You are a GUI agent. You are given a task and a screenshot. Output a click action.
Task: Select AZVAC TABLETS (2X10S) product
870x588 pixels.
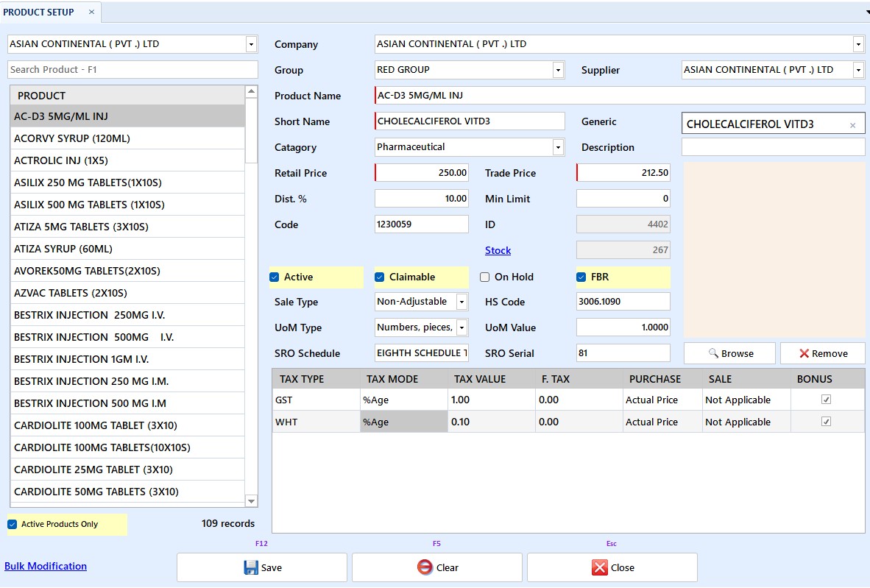[127, 293]
